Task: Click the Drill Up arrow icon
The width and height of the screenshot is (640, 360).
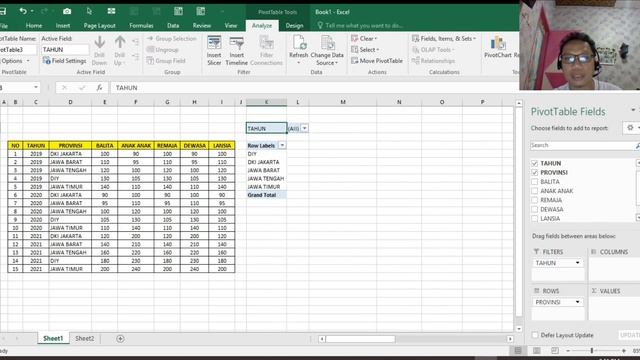Action: coord(120,42)
